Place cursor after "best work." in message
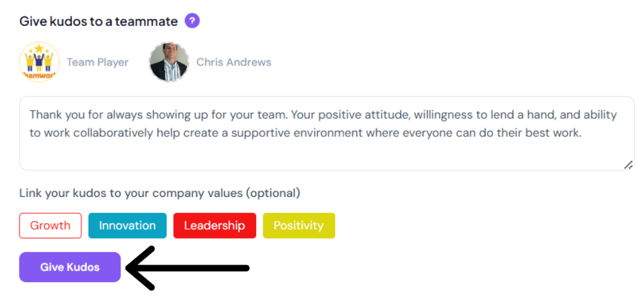This screenshot has width=644, height=296. 582,133
